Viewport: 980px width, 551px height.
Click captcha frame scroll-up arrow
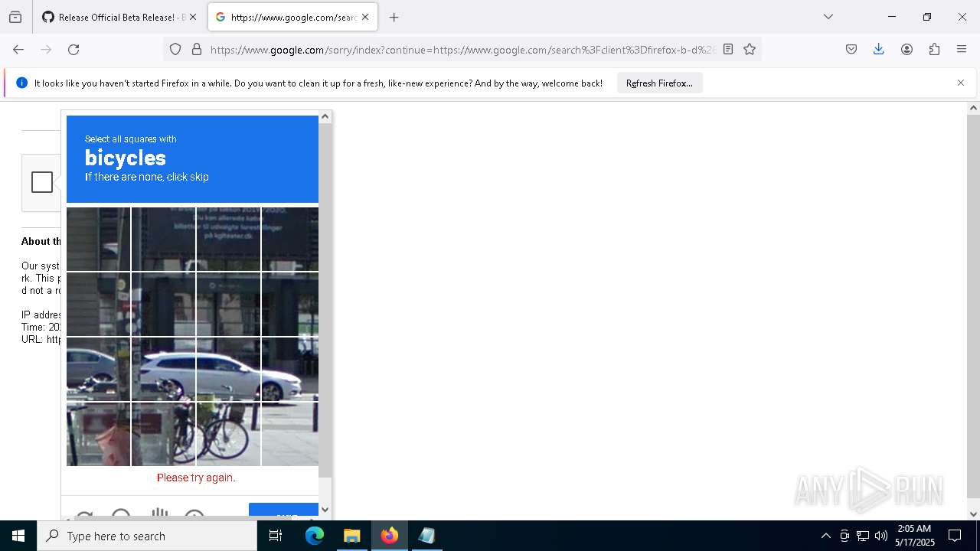tap(325, 116)
